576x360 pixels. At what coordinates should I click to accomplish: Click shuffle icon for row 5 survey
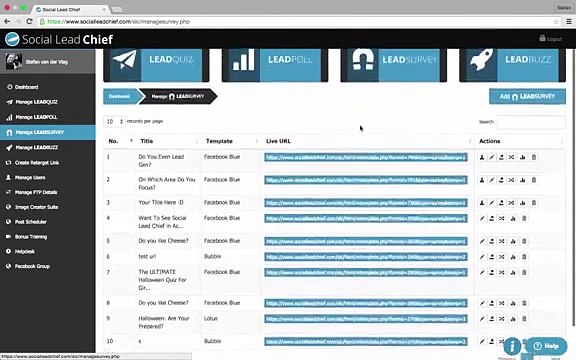[501, 241]
